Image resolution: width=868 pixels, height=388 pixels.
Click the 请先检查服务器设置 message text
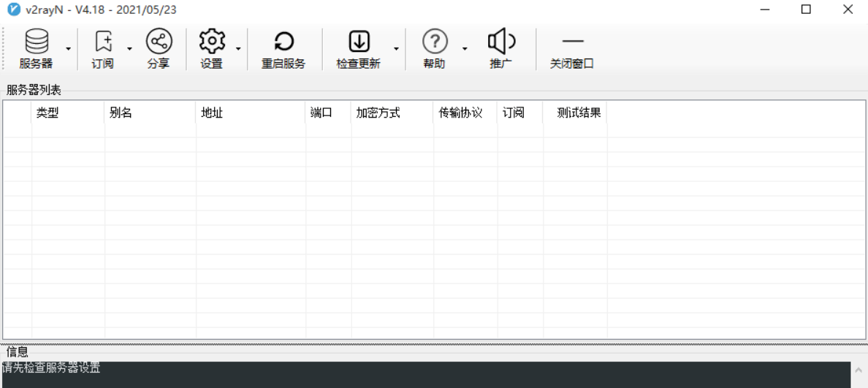tap(50, 368)
